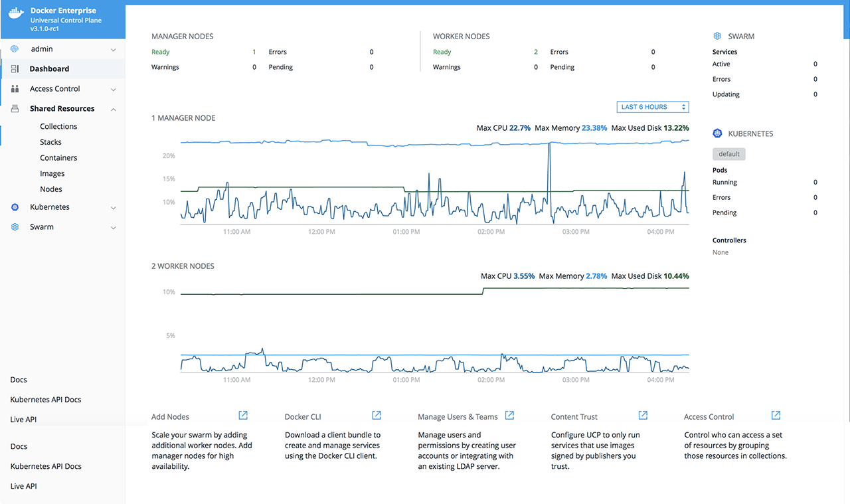The width and height of the screenshot is (850, 504).
Task: Collapse the Shared Resources section
Action: (x=113, y=109)
